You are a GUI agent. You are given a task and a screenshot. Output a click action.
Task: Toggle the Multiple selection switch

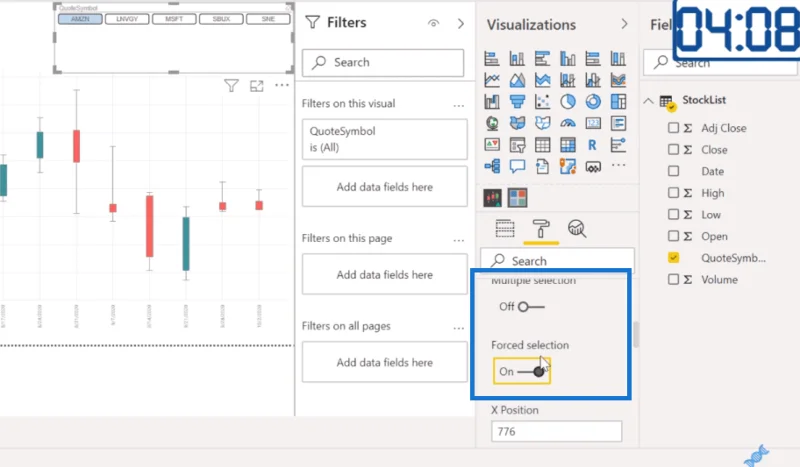pyautogui.click(x=531, y=307)
